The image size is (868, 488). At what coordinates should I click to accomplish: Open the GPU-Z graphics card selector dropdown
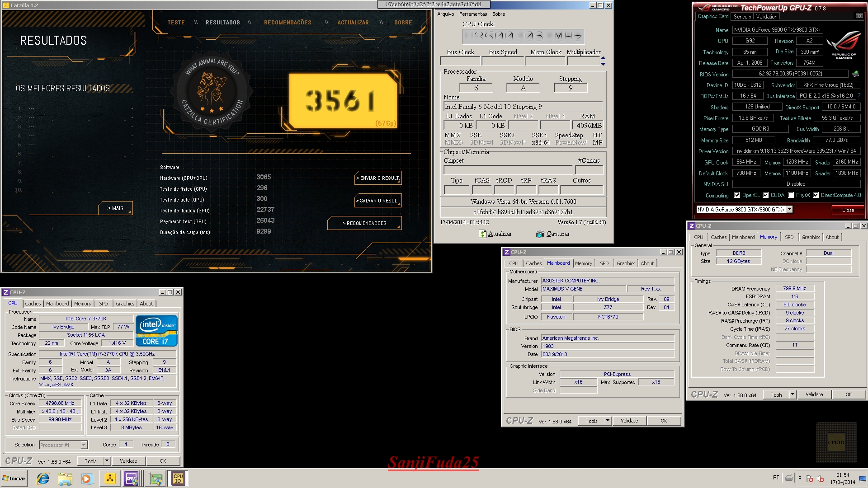pos(789,210)
